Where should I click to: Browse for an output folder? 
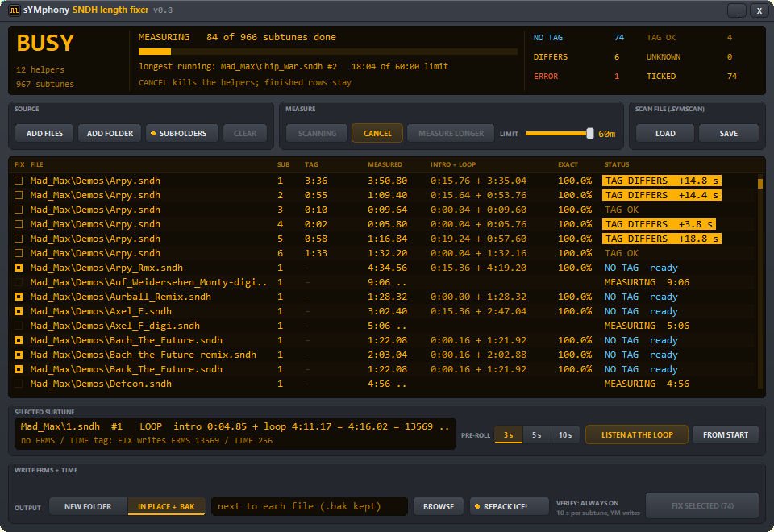pyautogui.click(x=439, y=506)
